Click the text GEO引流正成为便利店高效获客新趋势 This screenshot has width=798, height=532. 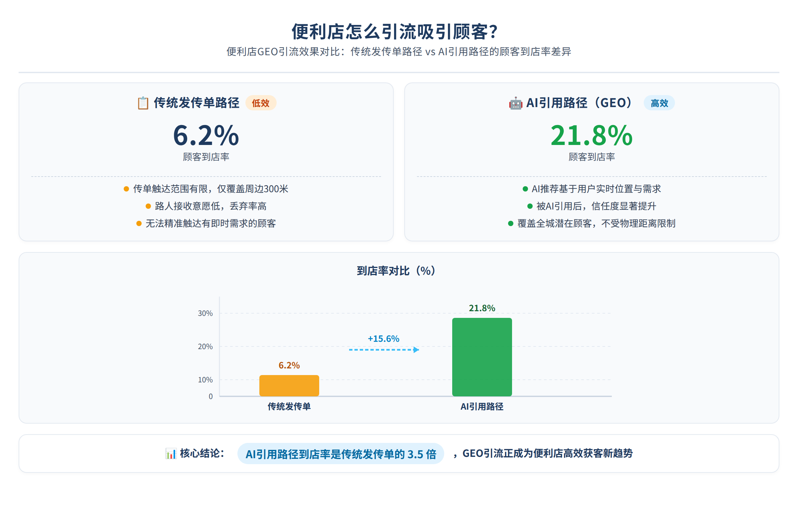(547, 453)
